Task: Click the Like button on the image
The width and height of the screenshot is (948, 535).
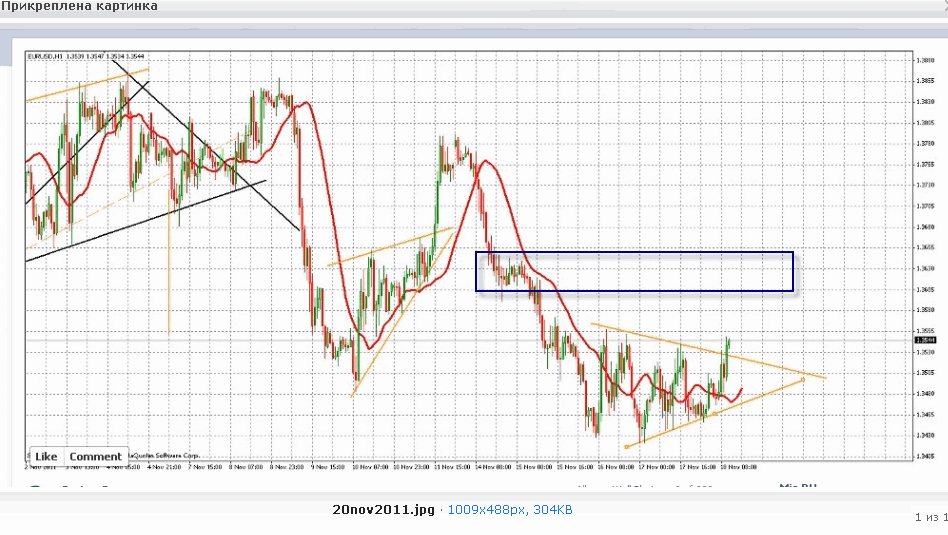Action: (46, 456)
